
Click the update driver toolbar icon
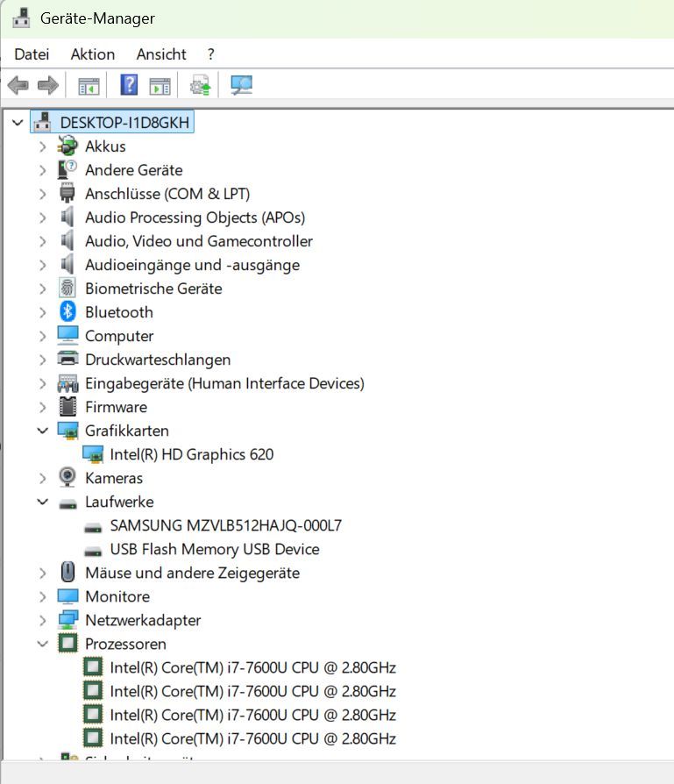pos(201,85)
